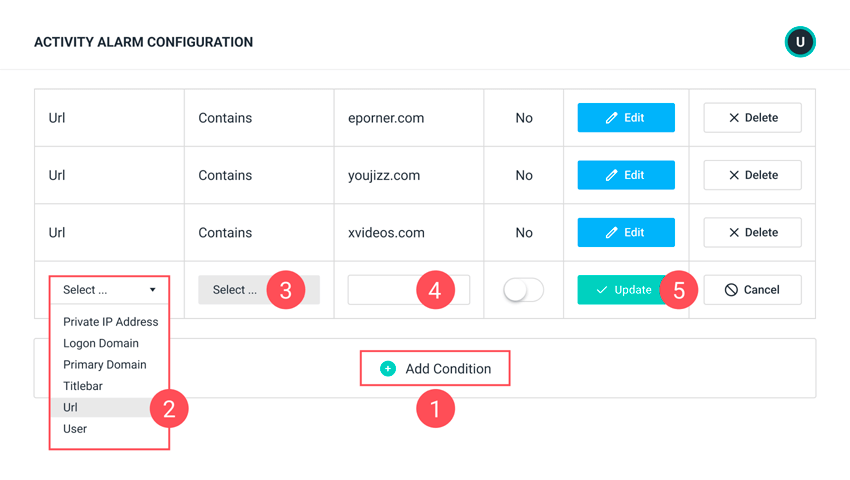Click the user avatar icon

800,42
